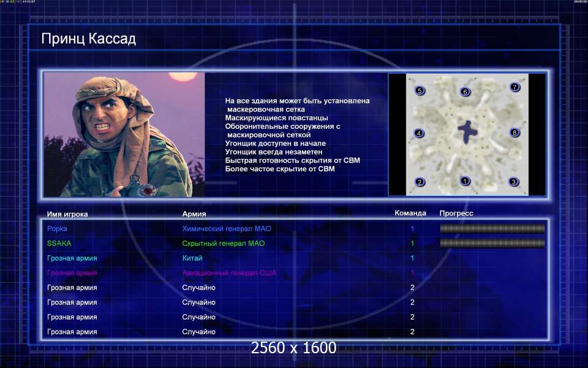Click the 'Китай' army entry

[x=192, y=258]
